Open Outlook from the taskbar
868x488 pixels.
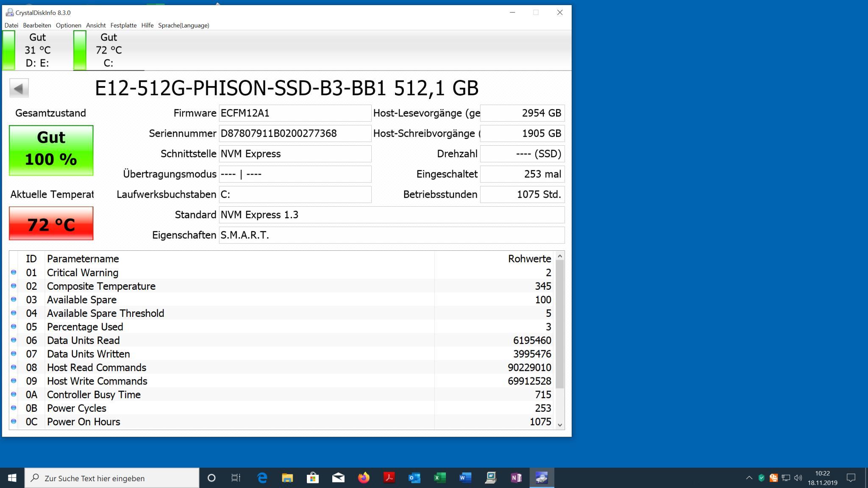[x=415, y=478]
